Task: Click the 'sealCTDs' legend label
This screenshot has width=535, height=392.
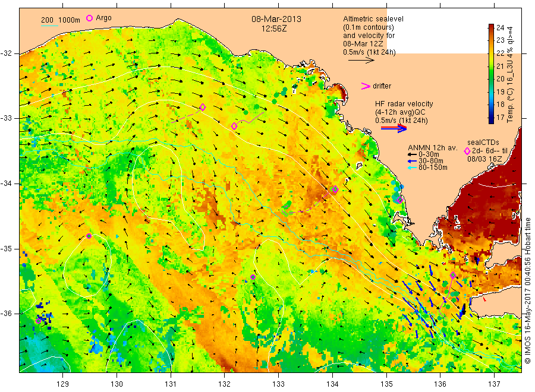Action: click(483, 143)
